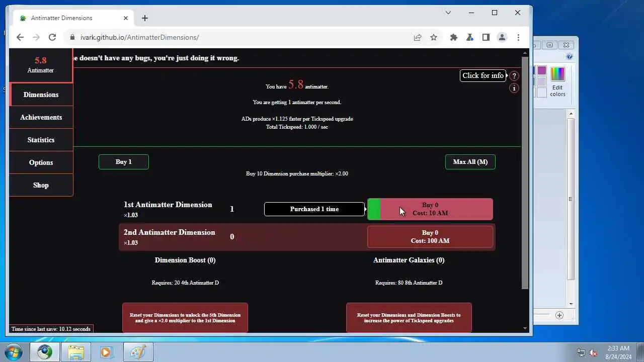Open the Statistics tab
This screenshot has height=362, width=644.
tap(41, 140)
